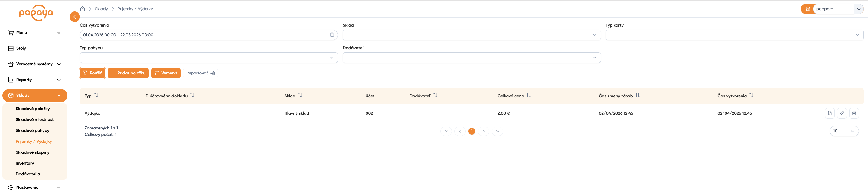Open the Typ pohybu filter dropdown
Image resolution: width=868 pixels, height=196 pixels.
pos(209,57)
